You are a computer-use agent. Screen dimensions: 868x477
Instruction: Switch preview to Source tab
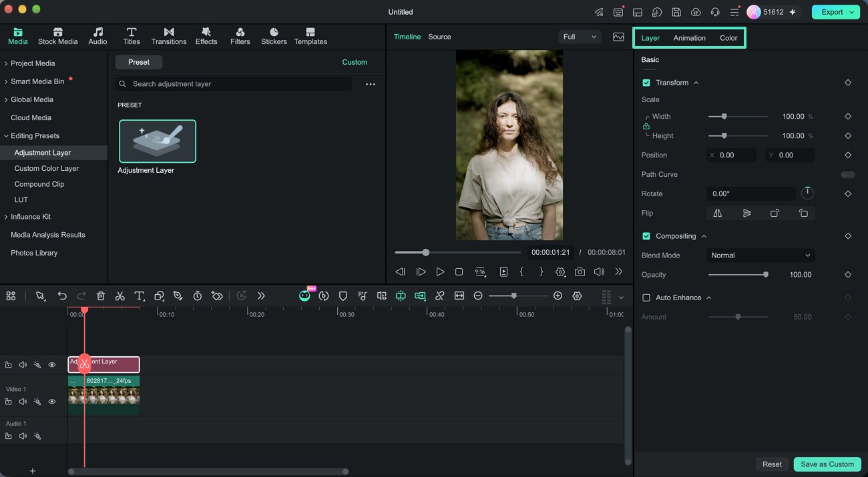pyautogui.click(x=439, y=37)
